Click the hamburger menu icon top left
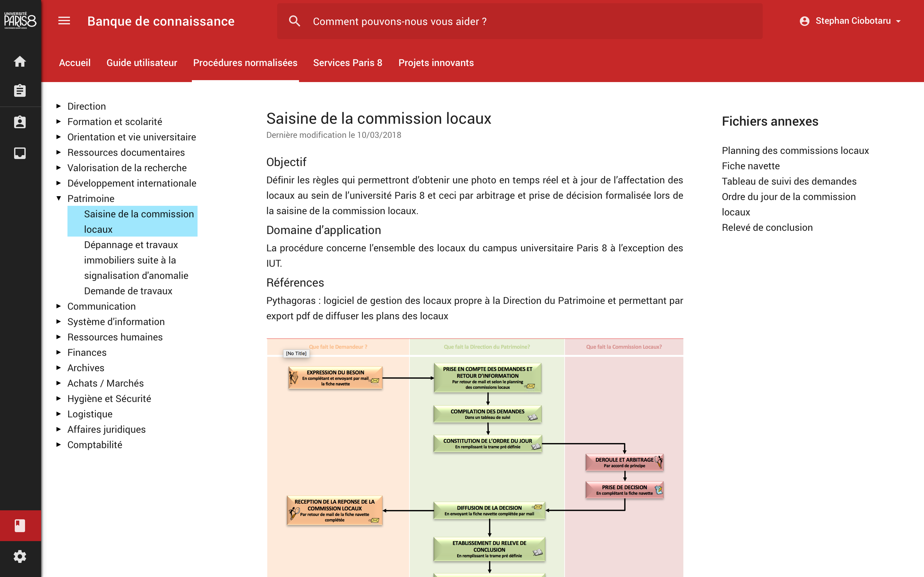Image resolution: width=924 pixels, height=577 pixels. tap(64, 21)
